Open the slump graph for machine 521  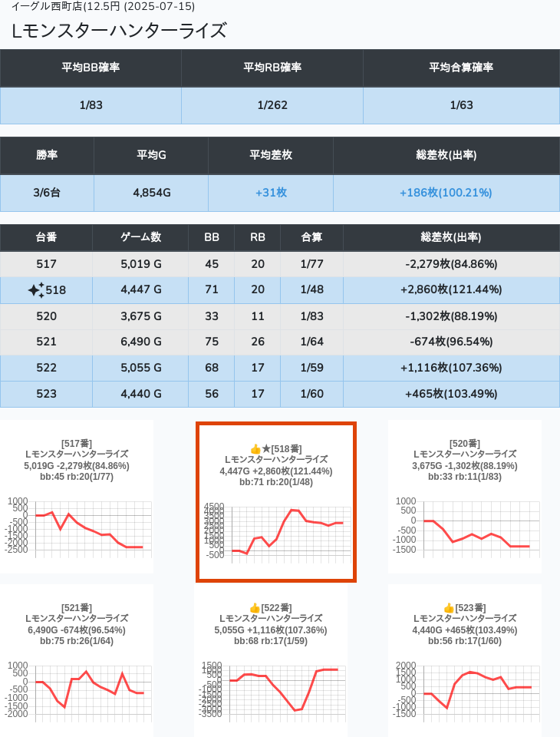tap(77, 693)
